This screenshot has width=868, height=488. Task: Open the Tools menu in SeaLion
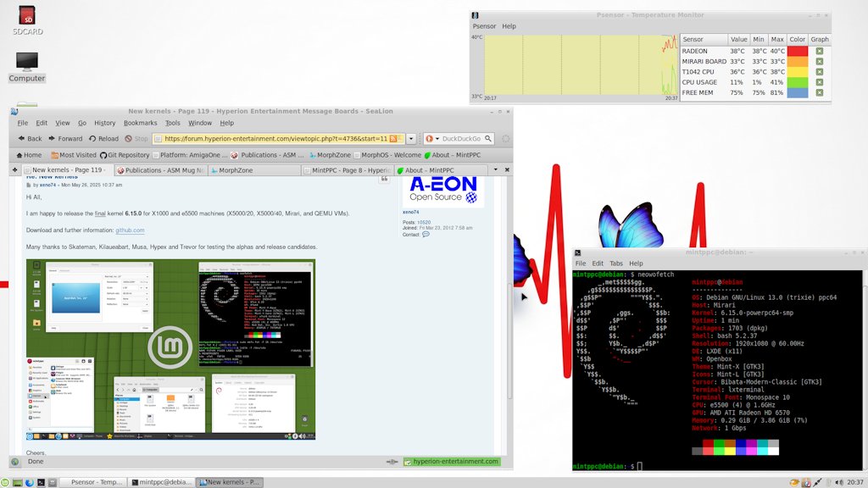(173, 123)
